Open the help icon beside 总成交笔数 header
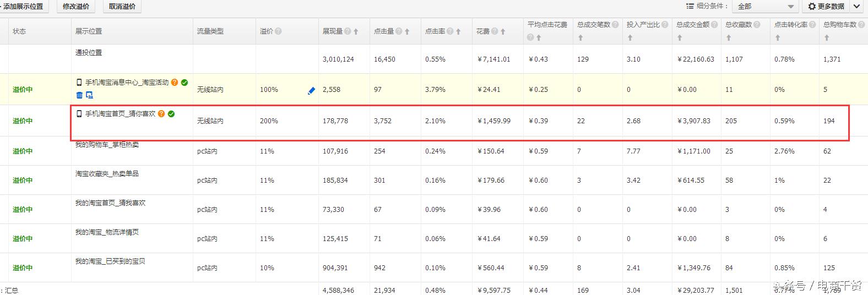Screen dimensions: 868x295 click(615, 25)
